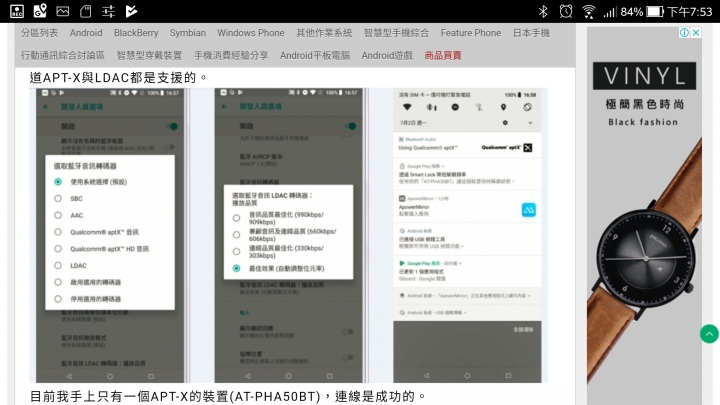
Task: Select 最佳效果 (自動調整位元率) radio option
Action: [236, 268]
